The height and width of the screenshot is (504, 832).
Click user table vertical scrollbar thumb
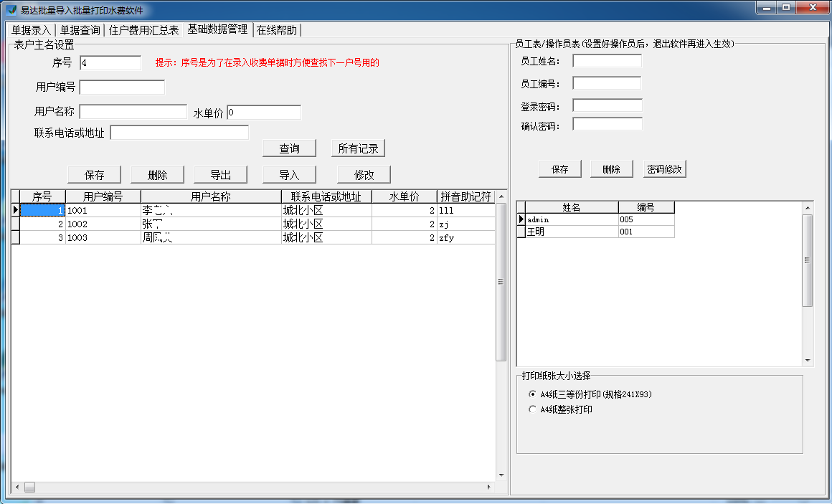tap(501, 282)
